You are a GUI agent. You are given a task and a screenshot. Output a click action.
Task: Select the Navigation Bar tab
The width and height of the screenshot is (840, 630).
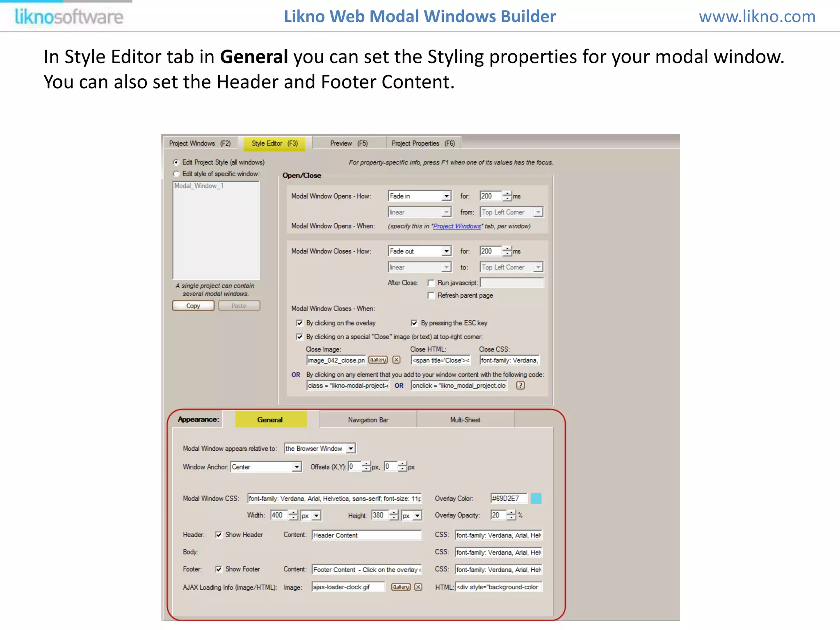(368, 420)
